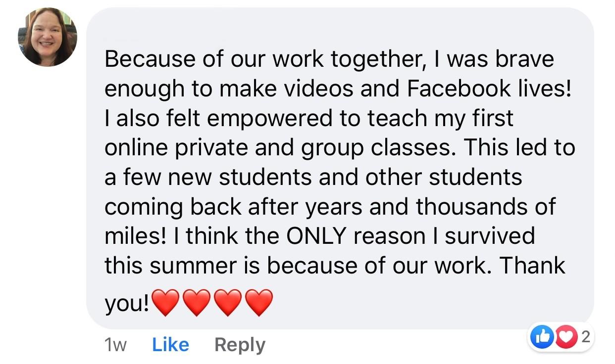Viewport: 615px width, 364px height.
Task: Click the word "you!" before the hearts
Action: (x=126, y=304)
